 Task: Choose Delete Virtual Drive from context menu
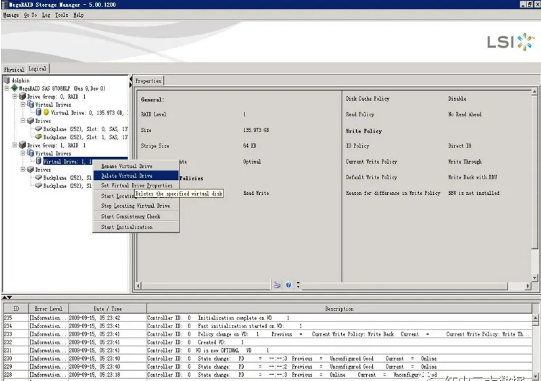pyautogui.click(x=136, y=176)
